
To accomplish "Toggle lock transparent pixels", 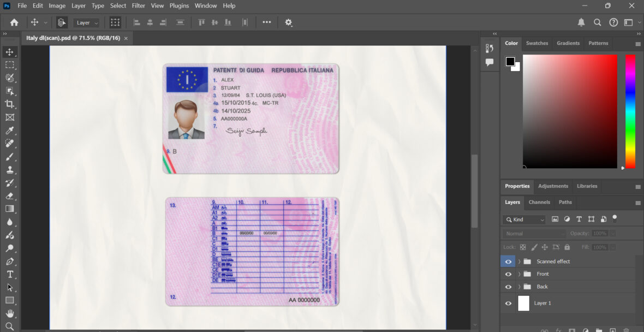I will [523, 247].
